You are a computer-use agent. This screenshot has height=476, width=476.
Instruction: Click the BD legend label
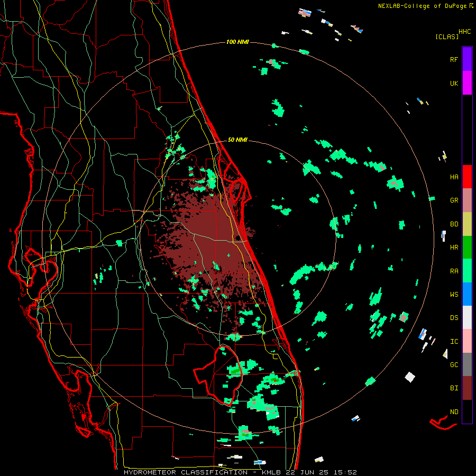click(x=454, y=224)
